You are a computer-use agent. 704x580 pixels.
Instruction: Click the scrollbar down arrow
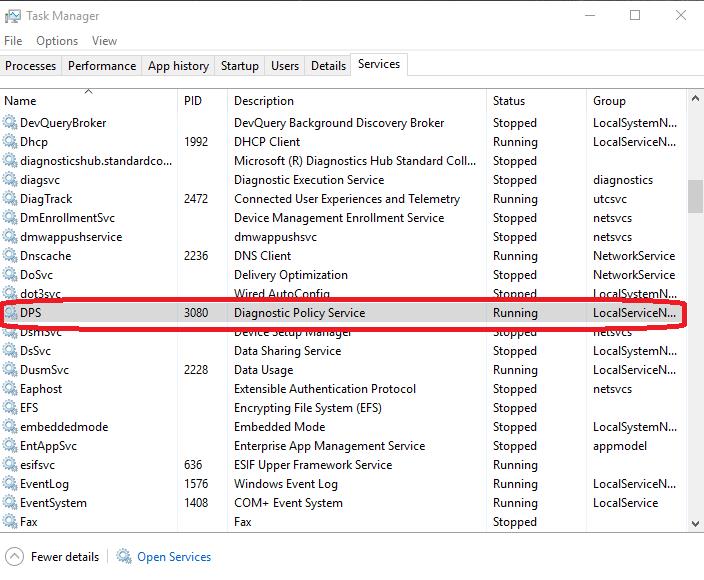[x=695, y=523]
